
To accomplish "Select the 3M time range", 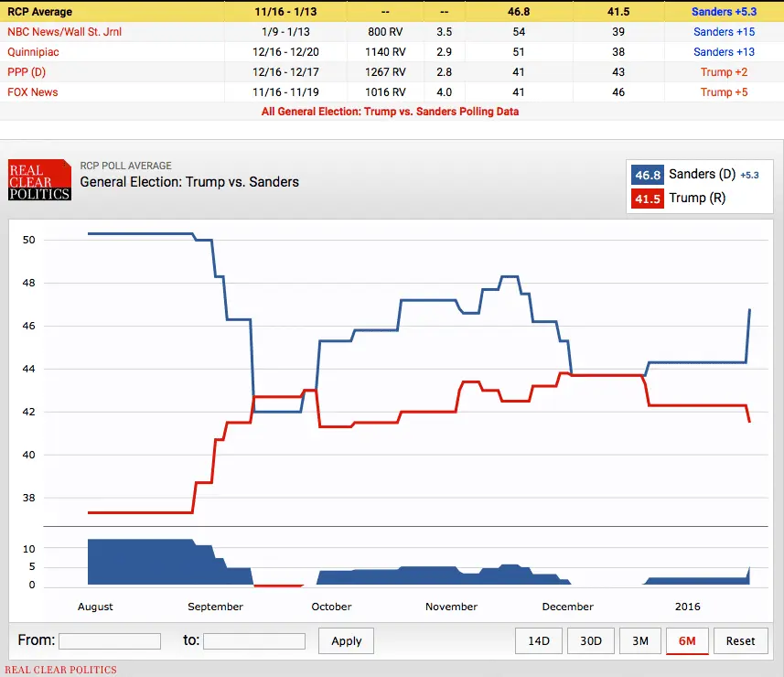I will coord(639,640).
